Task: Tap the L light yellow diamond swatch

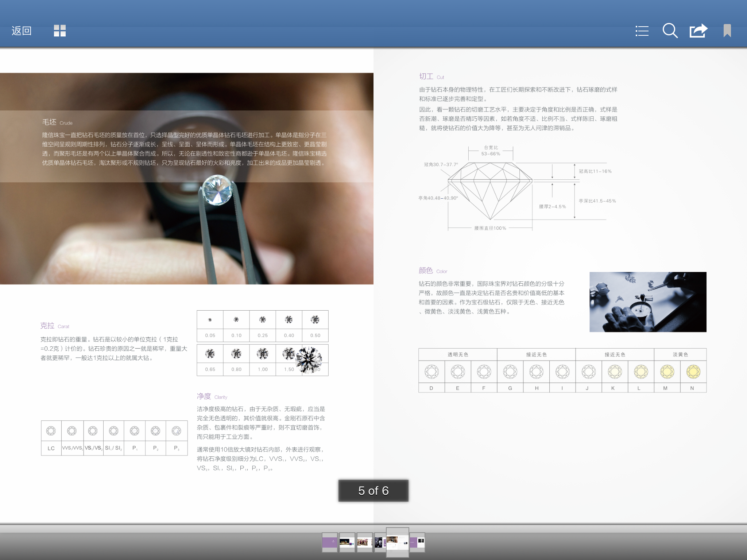Action: tap(641, 372)
